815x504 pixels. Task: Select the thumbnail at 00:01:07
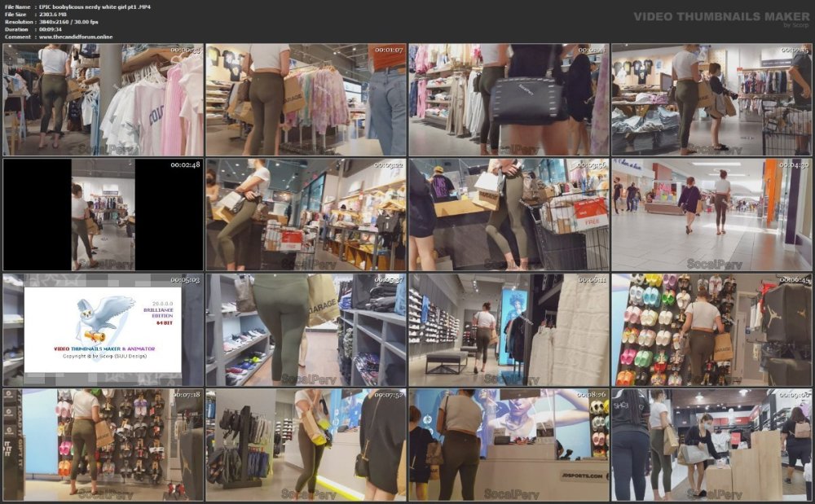(x=306, y=99)
